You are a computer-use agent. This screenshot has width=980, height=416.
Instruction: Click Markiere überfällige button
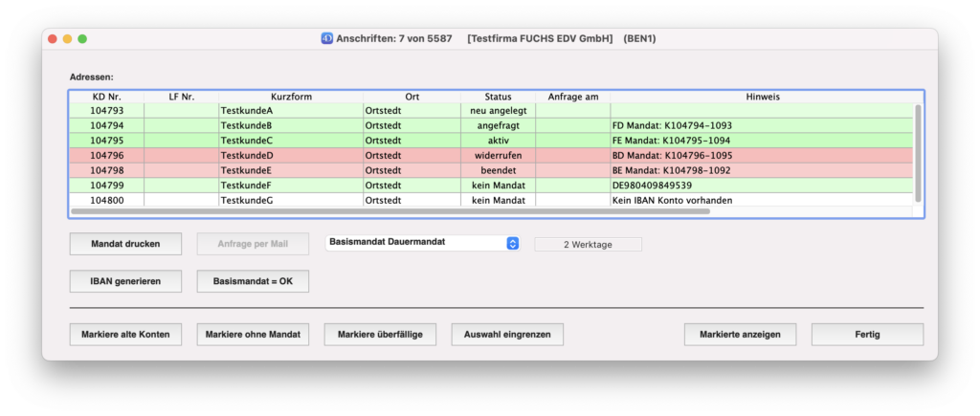click(380, 335)
